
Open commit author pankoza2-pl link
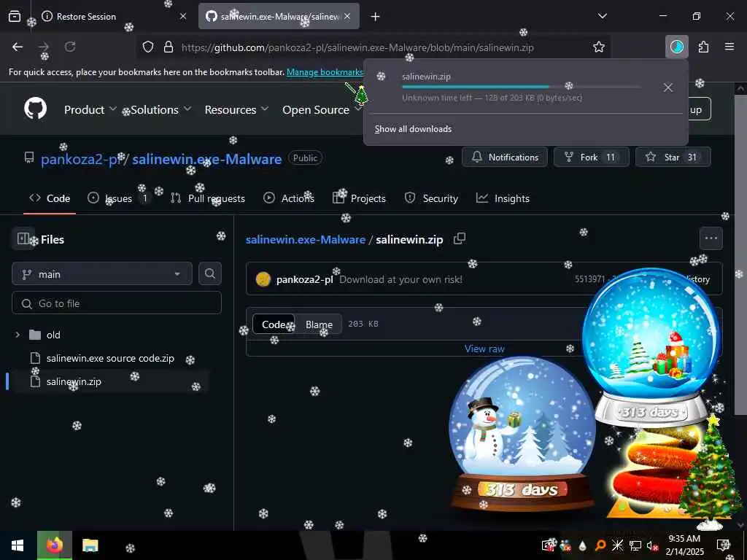tap(304, 279)
